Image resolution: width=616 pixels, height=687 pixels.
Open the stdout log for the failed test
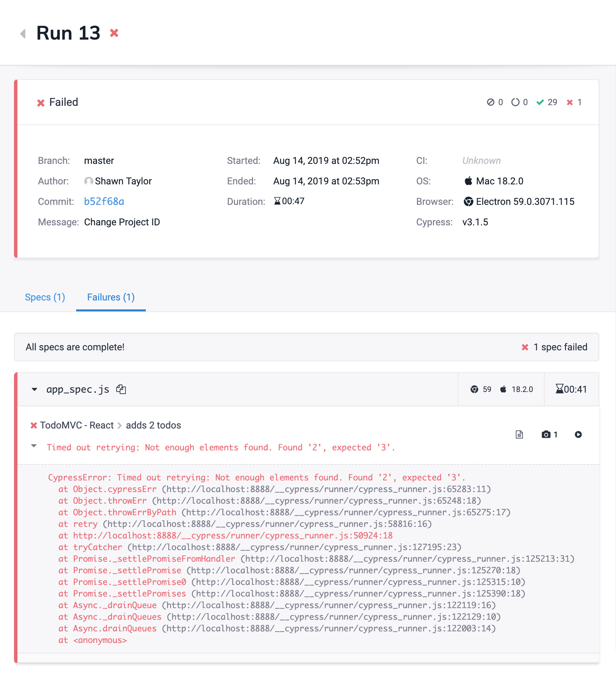519,434
